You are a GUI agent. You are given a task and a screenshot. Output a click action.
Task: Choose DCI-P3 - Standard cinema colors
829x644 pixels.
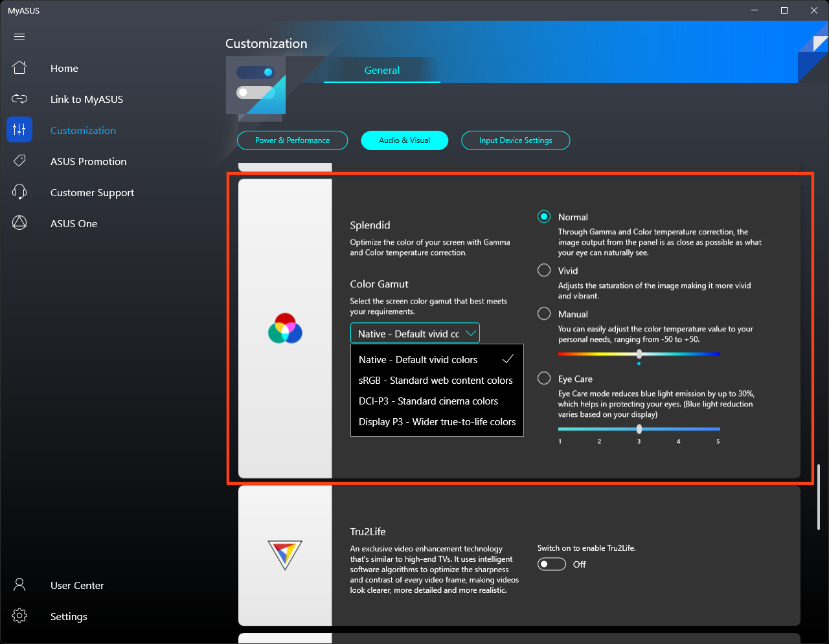click(437, 401)
